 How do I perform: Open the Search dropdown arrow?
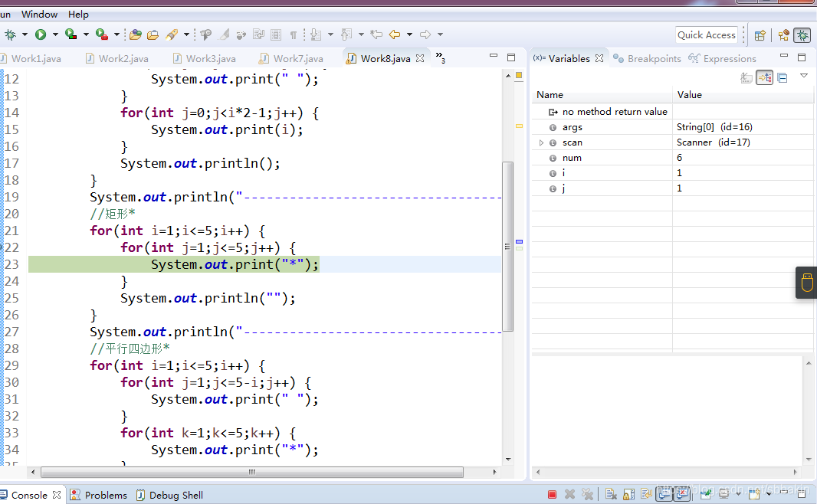(x=186, y=35)
